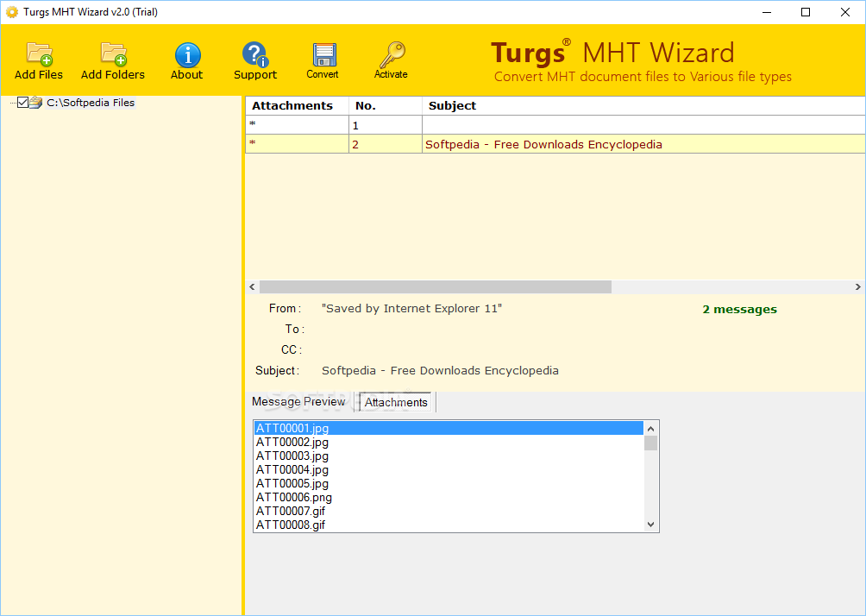Click the attachment list scroll down arrow

650,525
